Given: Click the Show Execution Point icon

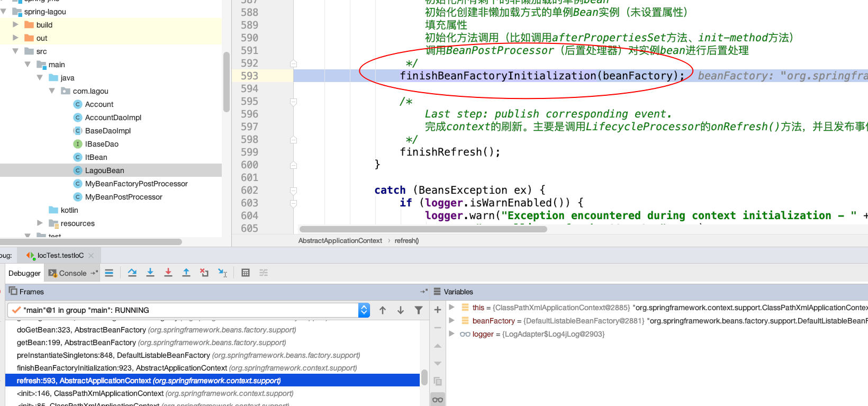Looking at the screenshot, I should pos(109,273).
